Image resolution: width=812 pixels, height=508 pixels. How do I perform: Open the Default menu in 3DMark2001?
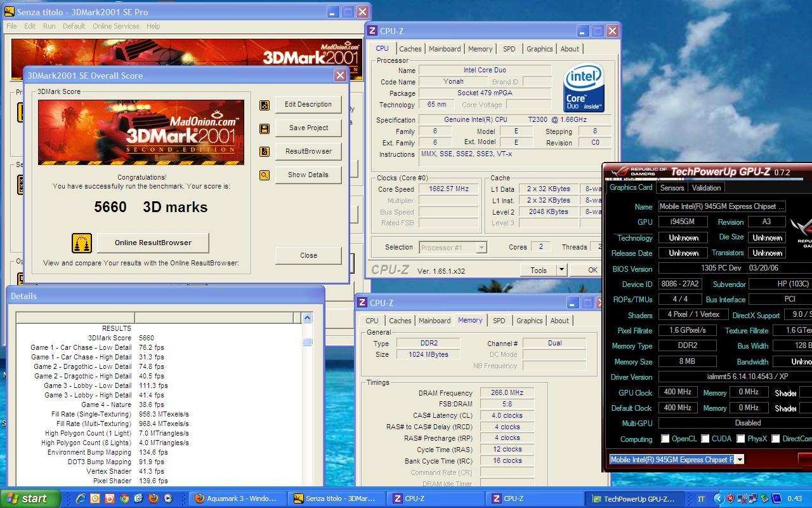(74, 26)
